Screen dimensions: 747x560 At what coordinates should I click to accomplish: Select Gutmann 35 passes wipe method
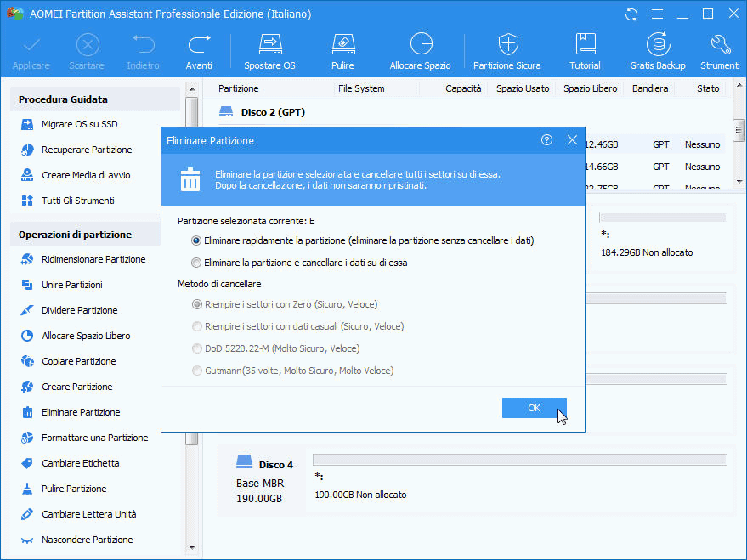(x=197, y=371)
